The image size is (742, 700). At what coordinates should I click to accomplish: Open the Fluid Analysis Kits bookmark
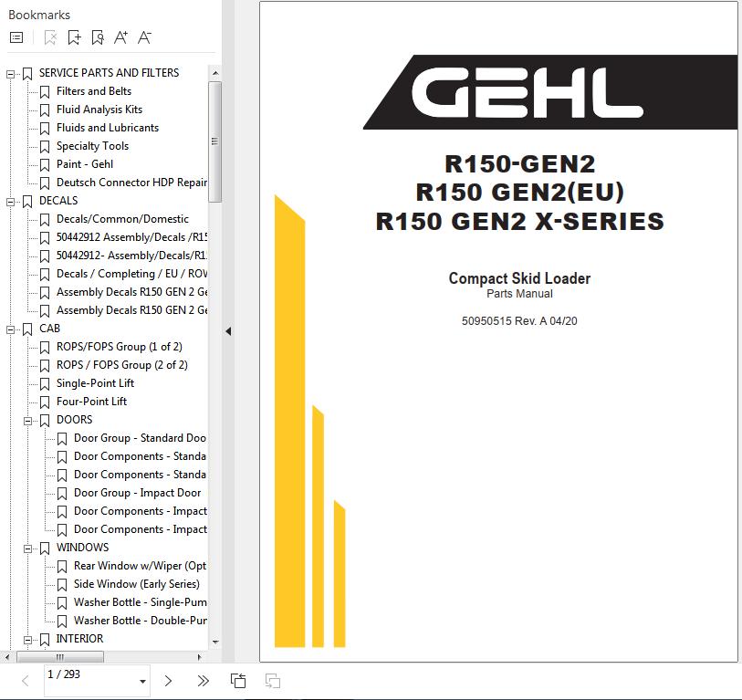click(99, 110)
